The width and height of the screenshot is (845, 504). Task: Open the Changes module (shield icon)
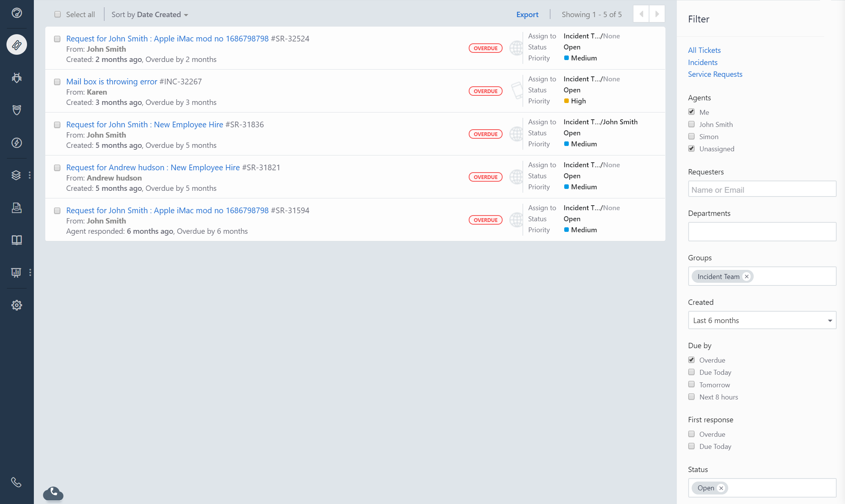tap(17, 110)
